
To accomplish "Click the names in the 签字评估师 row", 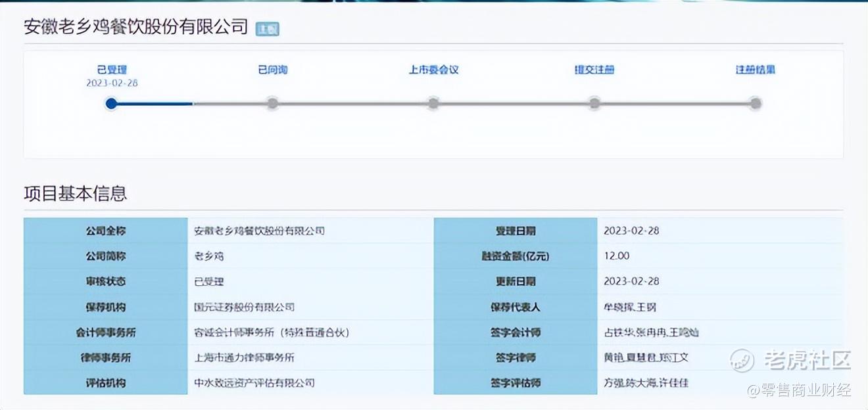I will [x=646, y=382].
